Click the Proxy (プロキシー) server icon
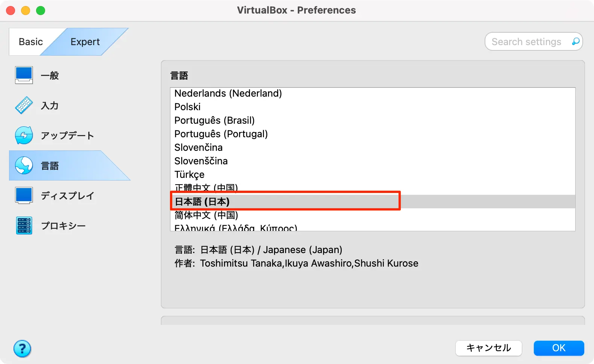 (x=24, y=226)
